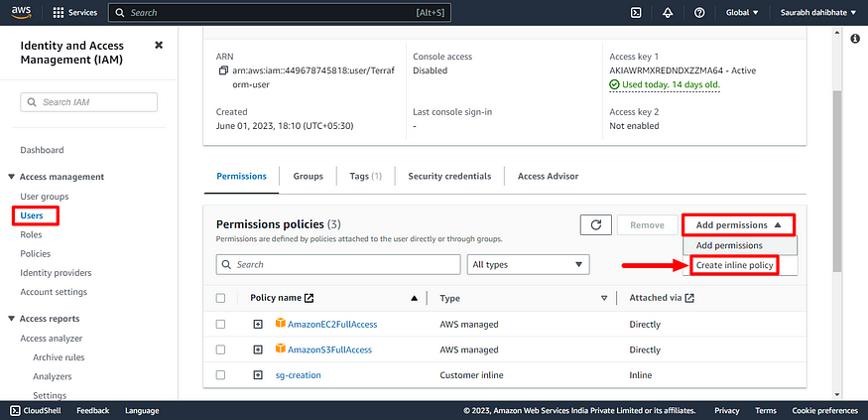Sort by Policy name ascending arrow
The image size is (868, 420).
(414, 298)
